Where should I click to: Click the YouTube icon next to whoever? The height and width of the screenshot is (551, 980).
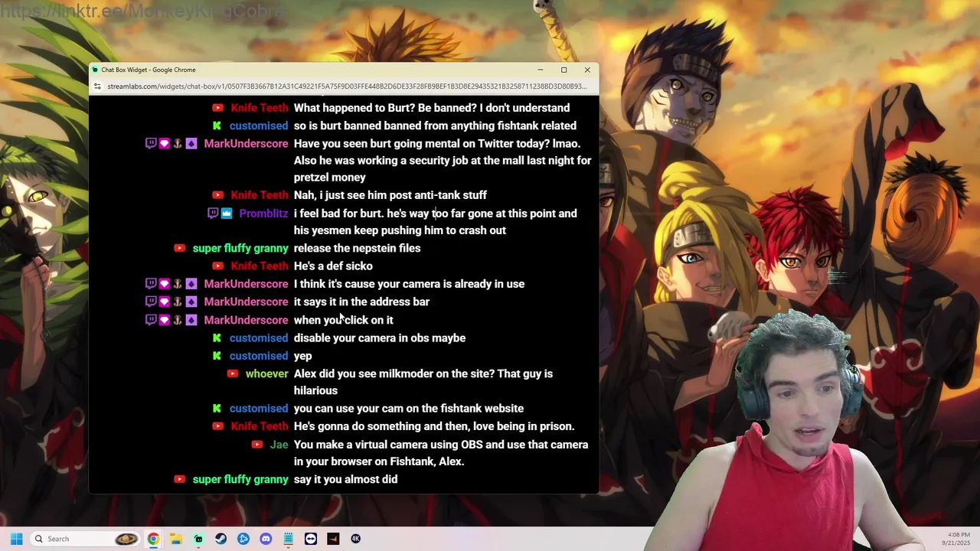233,373
